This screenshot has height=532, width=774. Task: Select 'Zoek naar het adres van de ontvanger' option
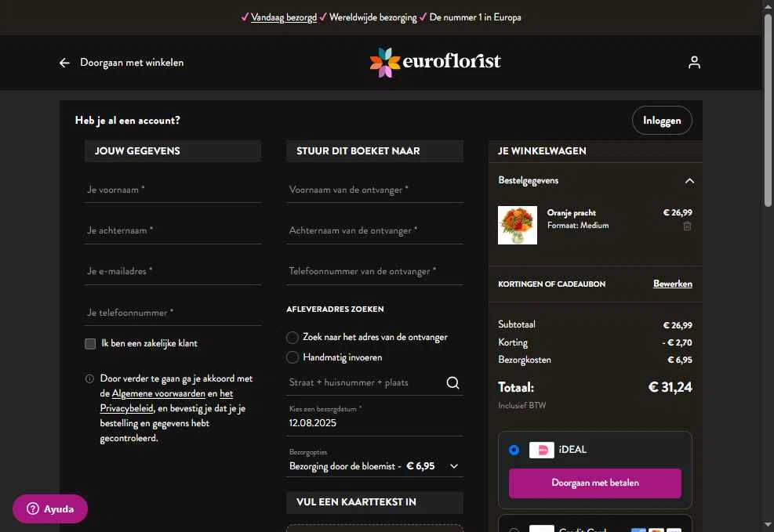[293, 337]
